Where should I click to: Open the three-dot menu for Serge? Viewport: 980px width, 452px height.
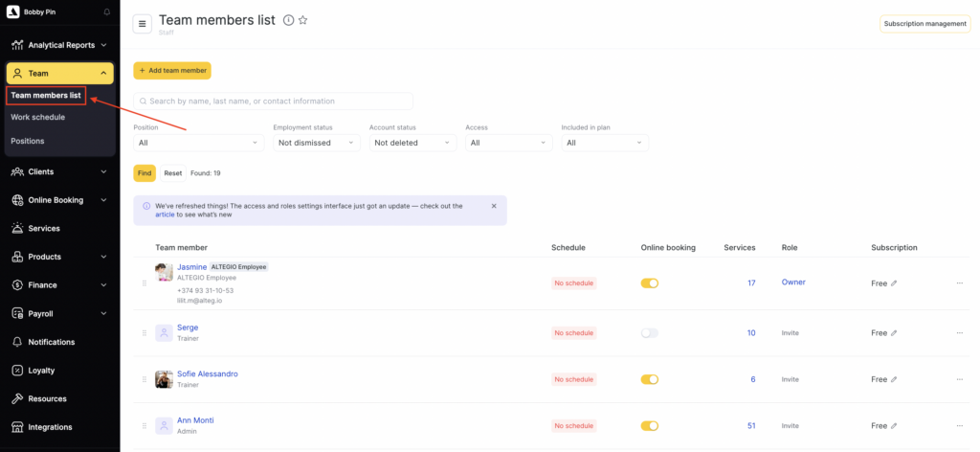pyautogui.click(x=960, y=333)
